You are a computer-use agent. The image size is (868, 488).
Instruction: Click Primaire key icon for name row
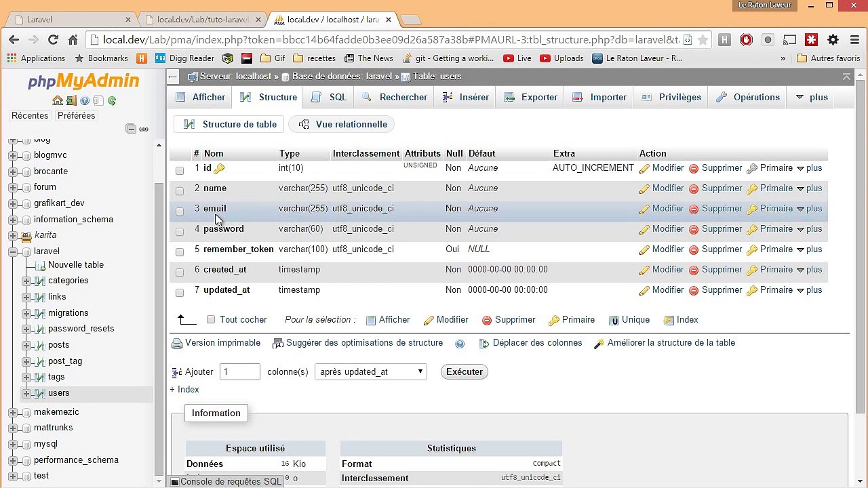(751, 188)
